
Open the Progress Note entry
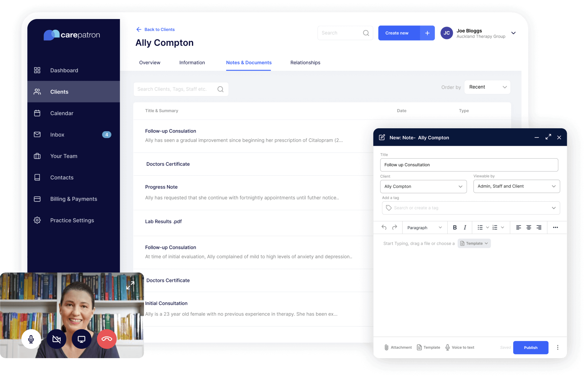(254, 192)
